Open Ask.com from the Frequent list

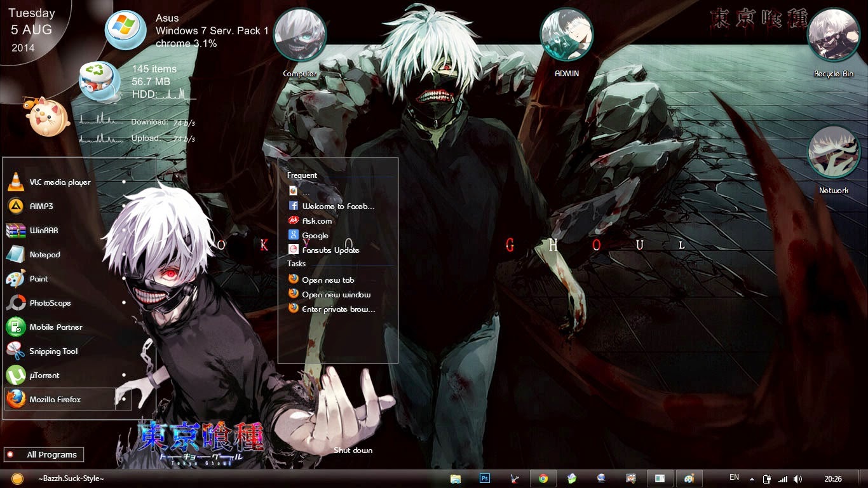[x=310, y=221]
